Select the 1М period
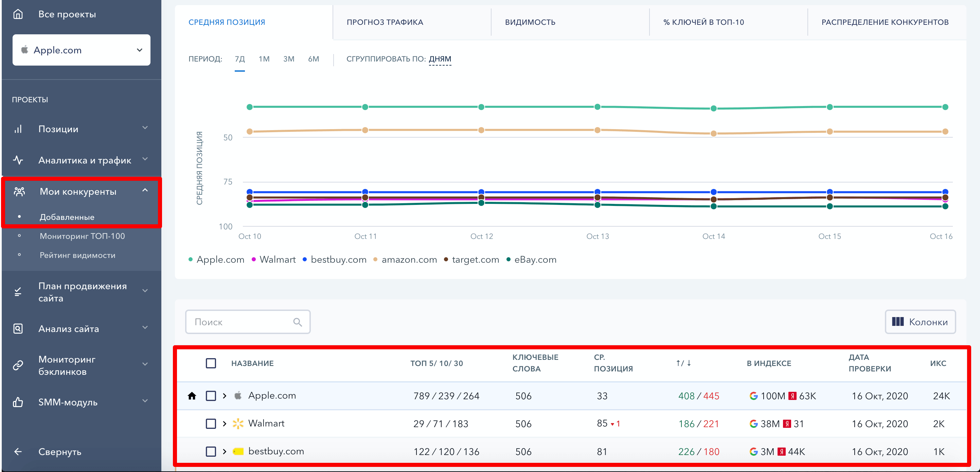 tap(264, 59)
